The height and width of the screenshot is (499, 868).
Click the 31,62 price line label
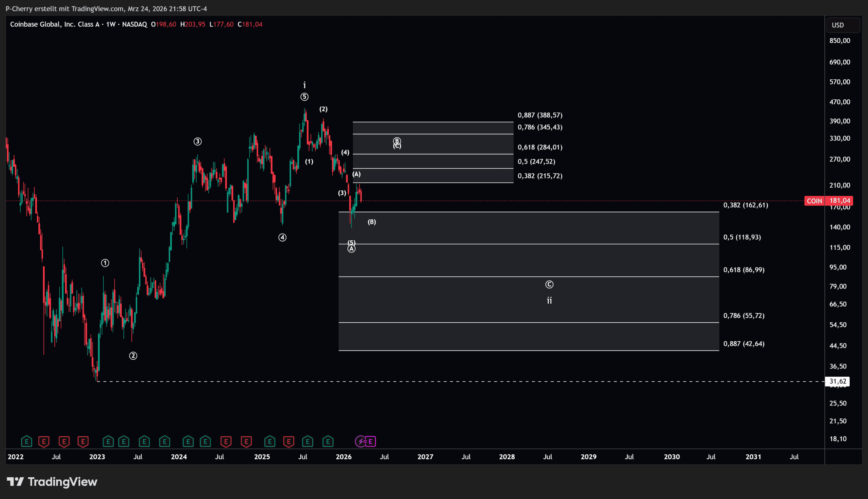[x=837, y=381]
